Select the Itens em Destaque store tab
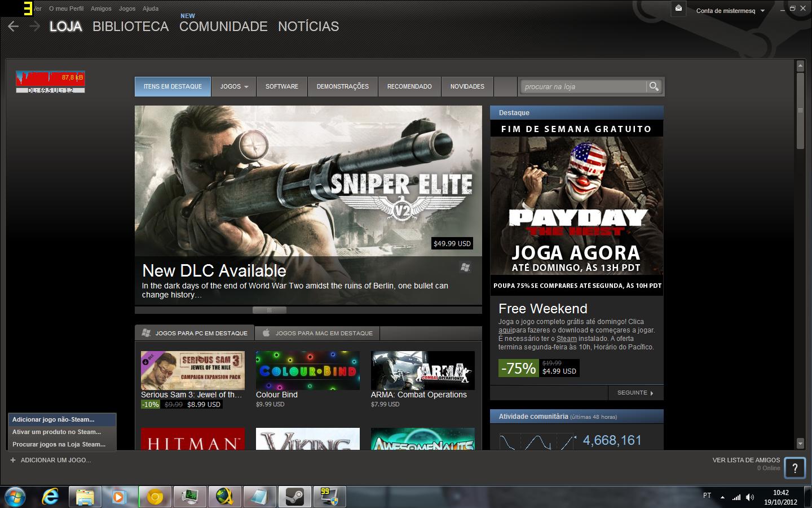The image size is (812, 508). 173,86
